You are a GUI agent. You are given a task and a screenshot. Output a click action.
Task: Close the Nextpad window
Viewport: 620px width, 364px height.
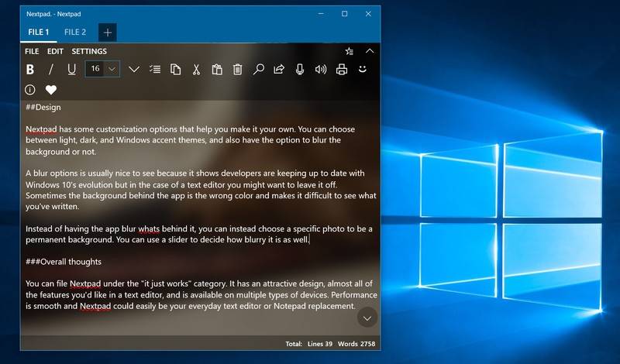pos(368,14)
